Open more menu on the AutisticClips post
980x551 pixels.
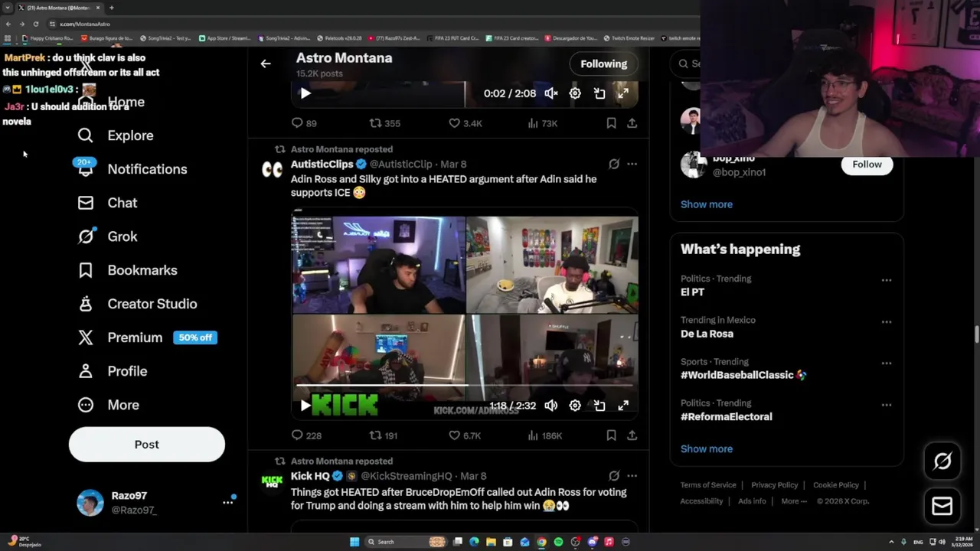(x=632, y=164)
